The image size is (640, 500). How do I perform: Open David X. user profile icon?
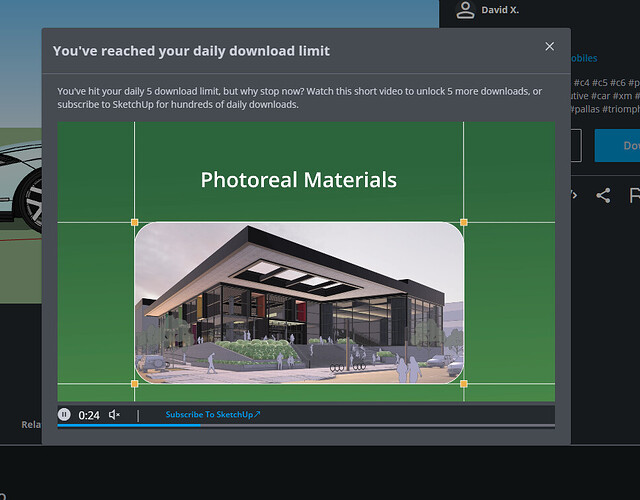(464, 10)
